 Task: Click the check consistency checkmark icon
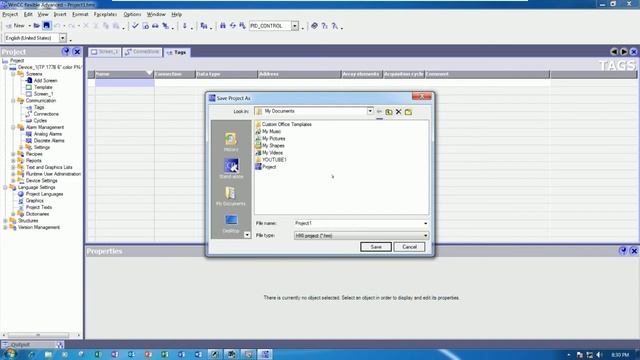point(135,26)
